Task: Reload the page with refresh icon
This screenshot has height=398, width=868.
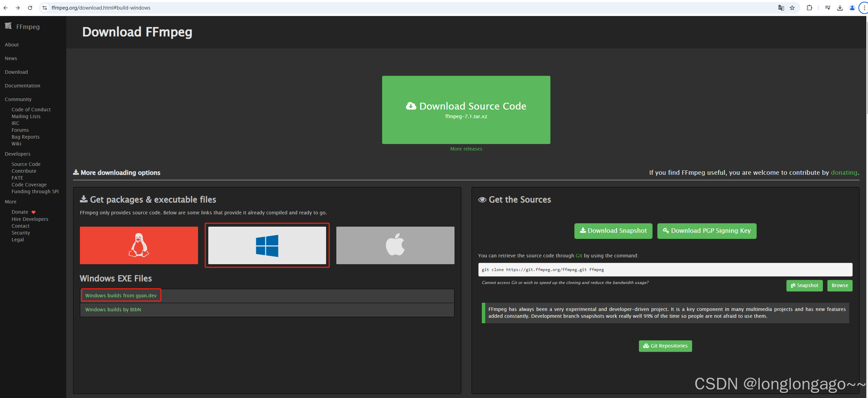Action: pos(30,8)
